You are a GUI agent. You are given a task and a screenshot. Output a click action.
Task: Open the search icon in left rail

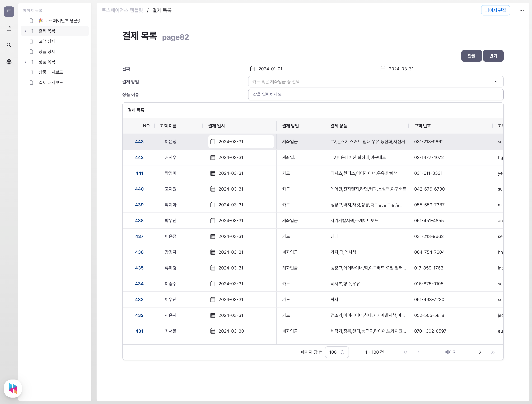point(9,45)
